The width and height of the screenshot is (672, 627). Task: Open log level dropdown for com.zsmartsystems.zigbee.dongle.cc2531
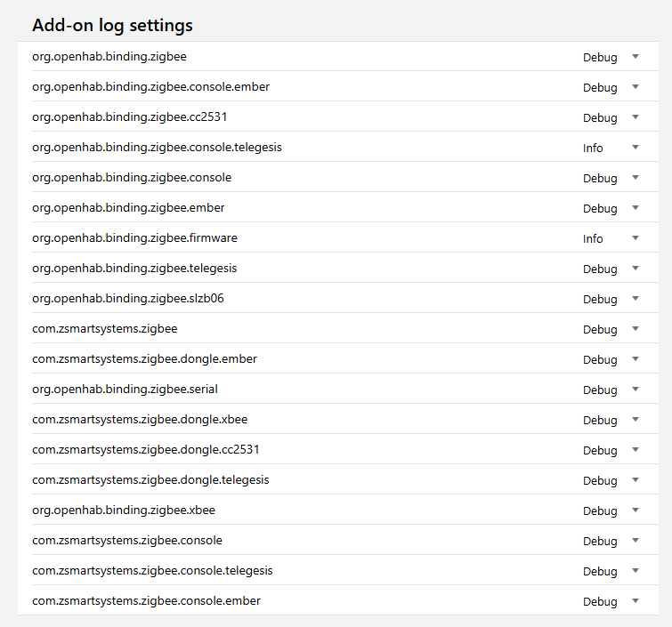coord(611,450)
